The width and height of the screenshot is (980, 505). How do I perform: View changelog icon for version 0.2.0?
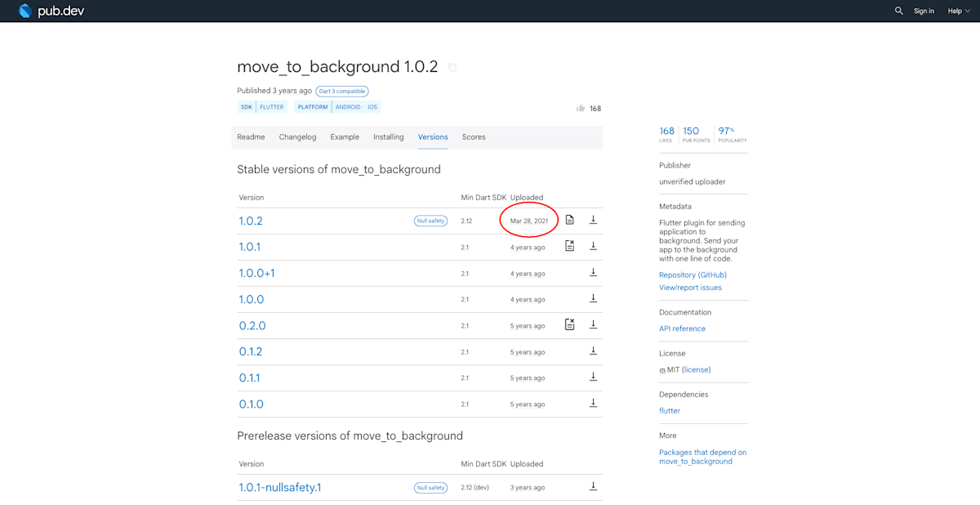coord(570,324)
